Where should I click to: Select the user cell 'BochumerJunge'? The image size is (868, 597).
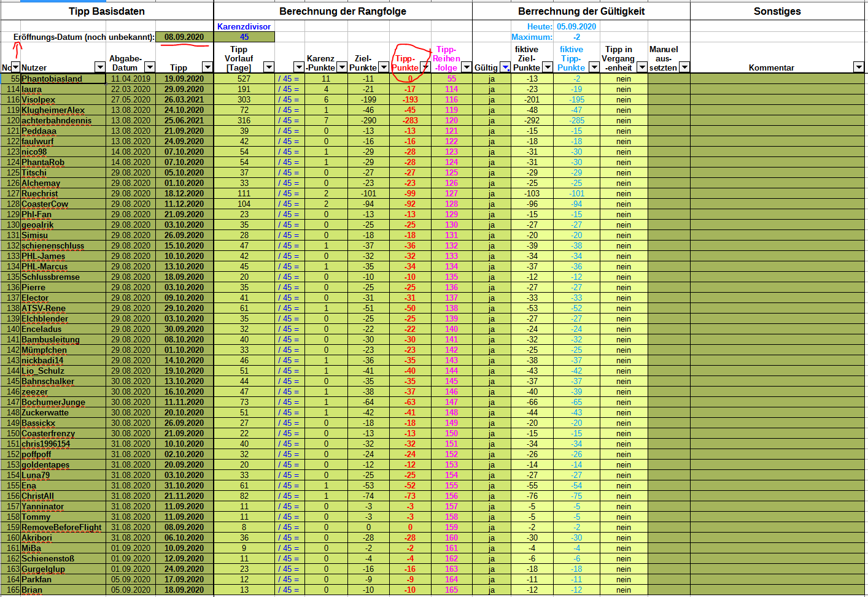[x=63, y=402]
